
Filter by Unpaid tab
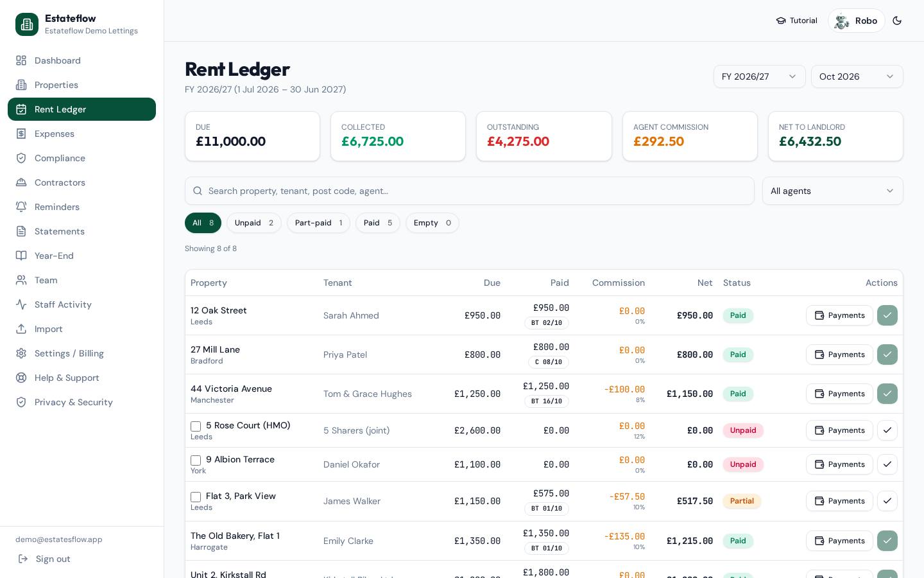click(254, 223)
